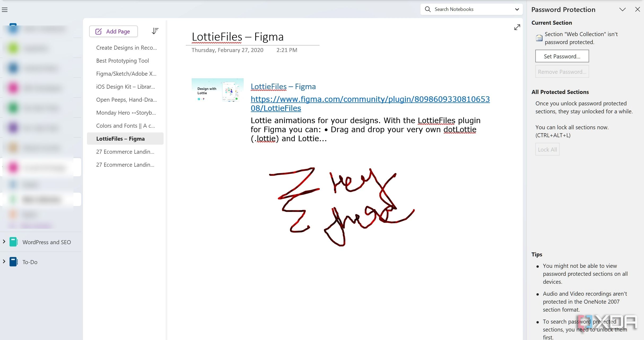Expand the To-Do notebook section
The height and width of the screenshot is (340, 644).
[x=3, y=261]
